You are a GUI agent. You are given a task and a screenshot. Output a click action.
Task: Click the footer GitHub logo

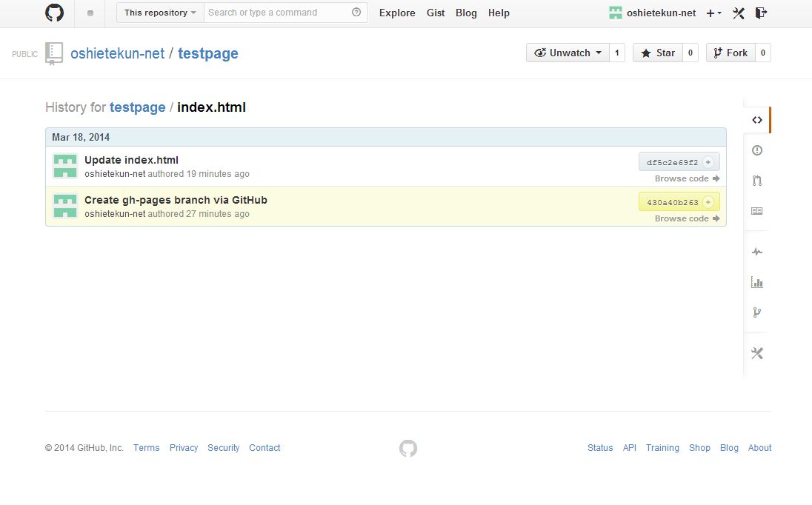[408, 448]
